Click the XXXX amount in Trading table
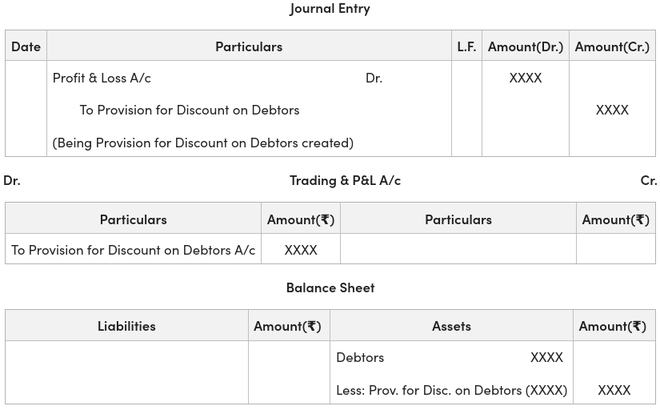Viewport: 660px width, 410px height. [x=301, y=250]
